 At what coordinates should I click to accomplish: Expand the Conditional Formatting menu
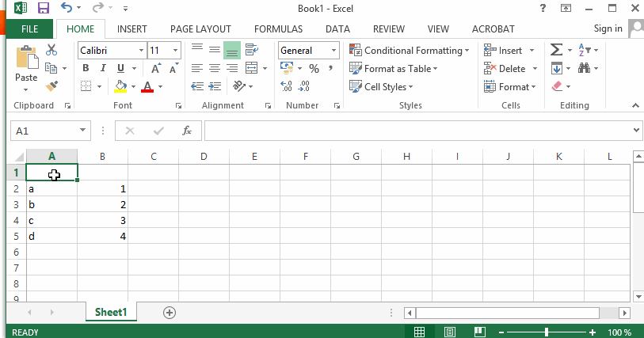pyautogui.click(x=409, y=51)
